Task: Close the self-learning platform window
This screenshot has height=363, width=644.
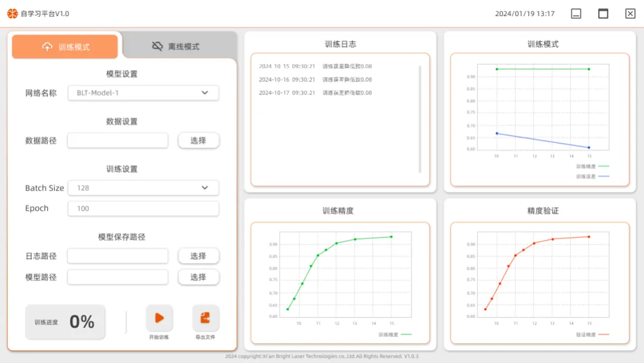Action: (x=630, y=14)
